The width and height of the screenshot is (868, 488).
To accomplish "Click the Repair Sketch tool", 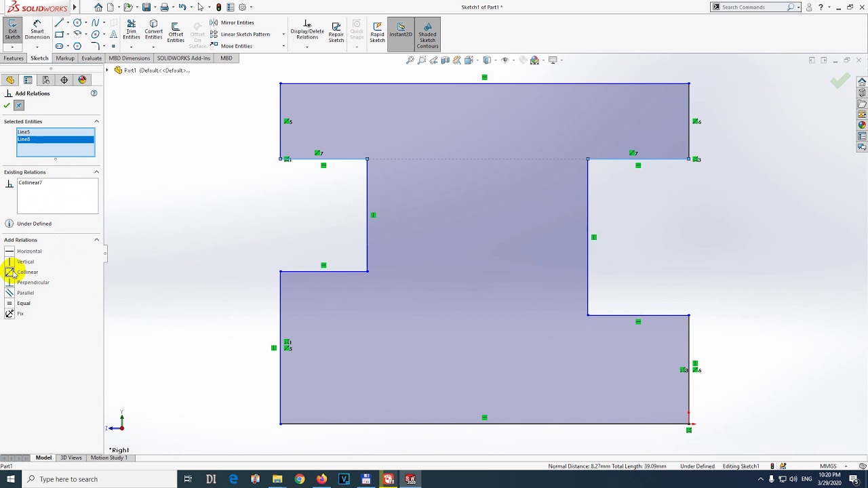I will coord(336,31).
